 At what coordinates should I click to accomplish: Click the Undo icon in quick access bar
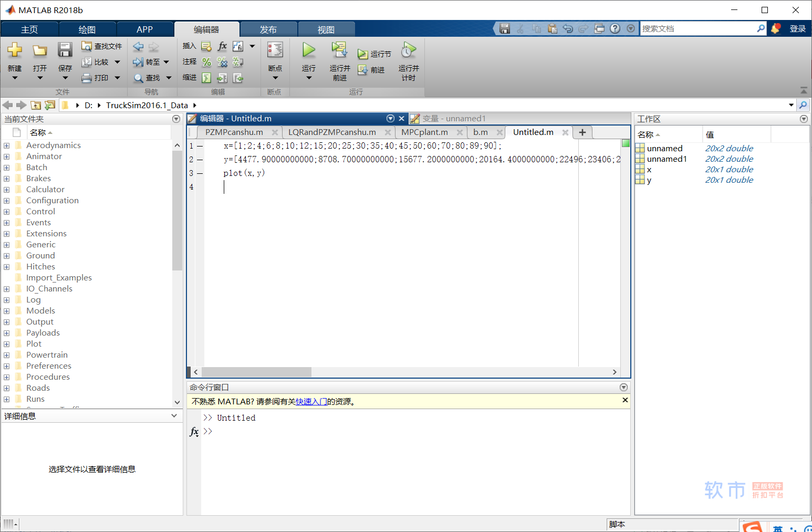[568, 28]
